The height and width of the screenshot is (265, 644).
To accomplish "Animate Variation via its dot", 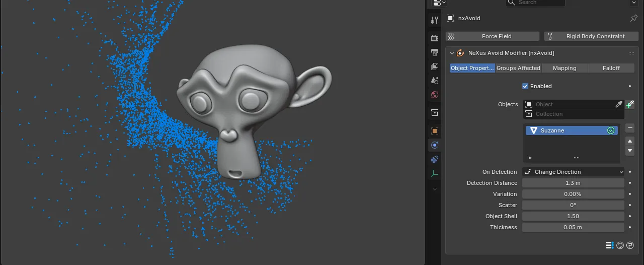I will 630,194.
